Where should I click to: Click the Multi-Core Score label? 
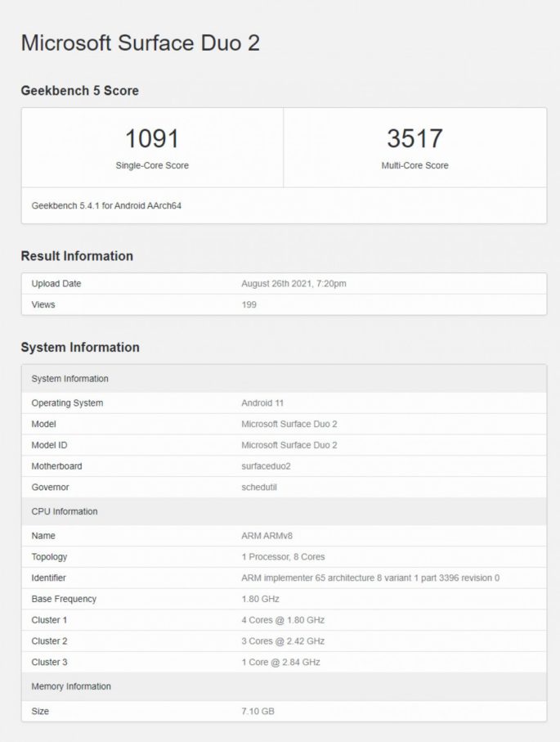414,165
